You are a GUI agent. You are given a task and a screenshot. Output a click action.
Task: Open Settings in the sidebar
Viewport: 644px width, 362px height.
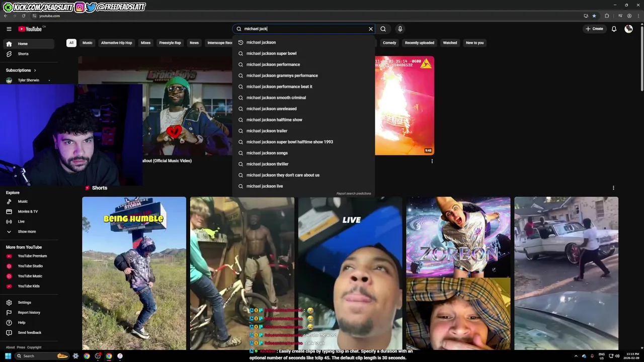click(x=29, y=303)
